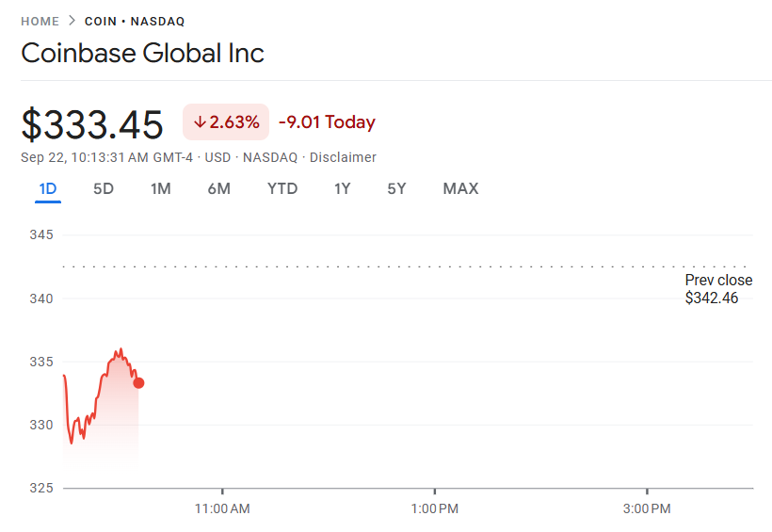
Task: Click the Prev close $342.46 label
Action: click(717, 289)
